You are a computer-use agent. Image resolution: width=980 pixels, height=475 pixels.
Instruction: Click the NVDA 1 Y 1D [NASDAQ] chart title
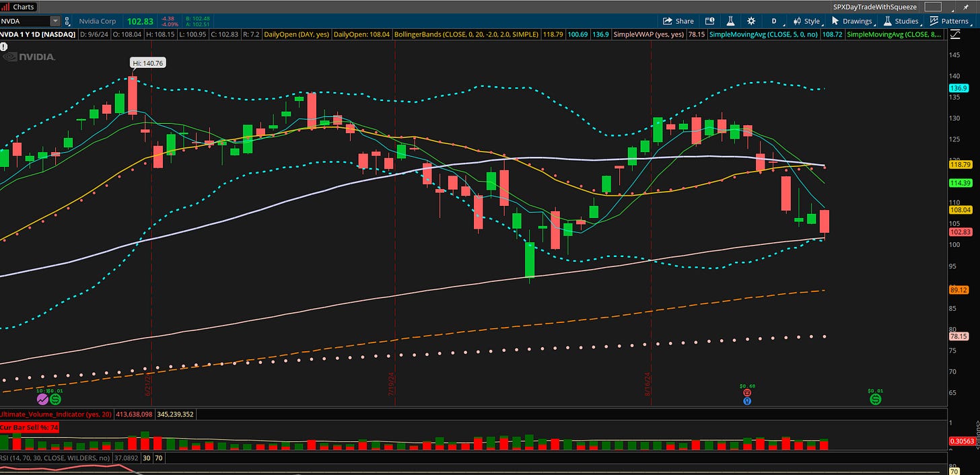[x=38, y=34]
